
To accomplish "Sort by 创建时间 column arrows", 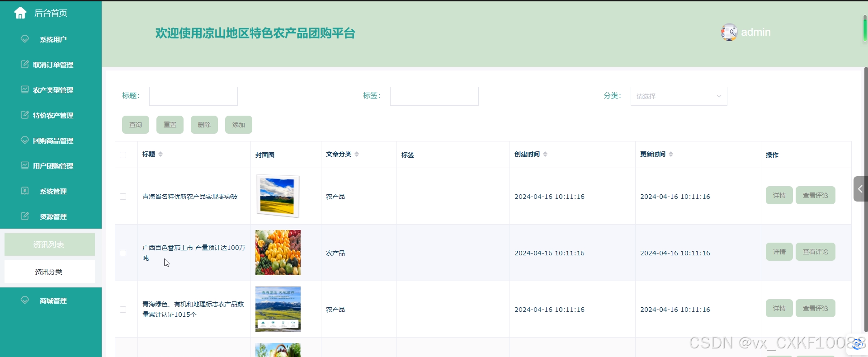I will (x=545, y=154).
